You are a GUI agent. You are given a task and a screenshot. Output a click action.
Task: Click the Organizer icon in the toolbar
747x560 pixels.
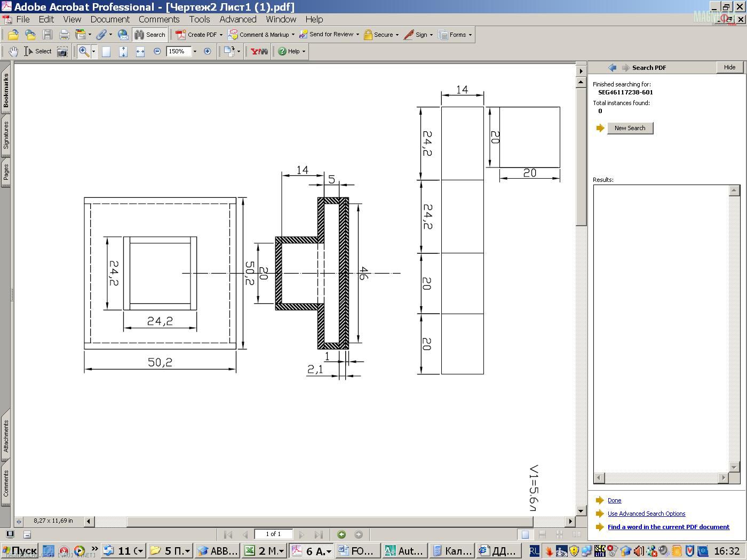click(81, 35)
